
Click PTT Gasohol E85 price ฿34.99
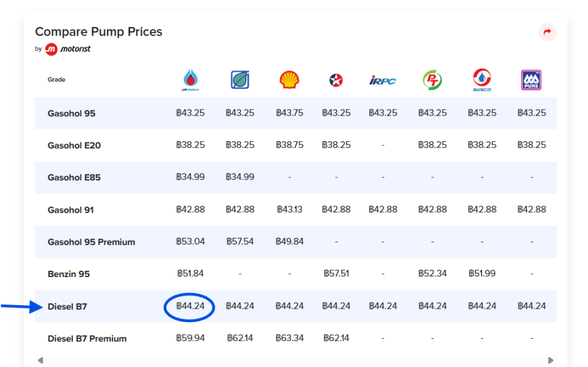tap(191, 177)
